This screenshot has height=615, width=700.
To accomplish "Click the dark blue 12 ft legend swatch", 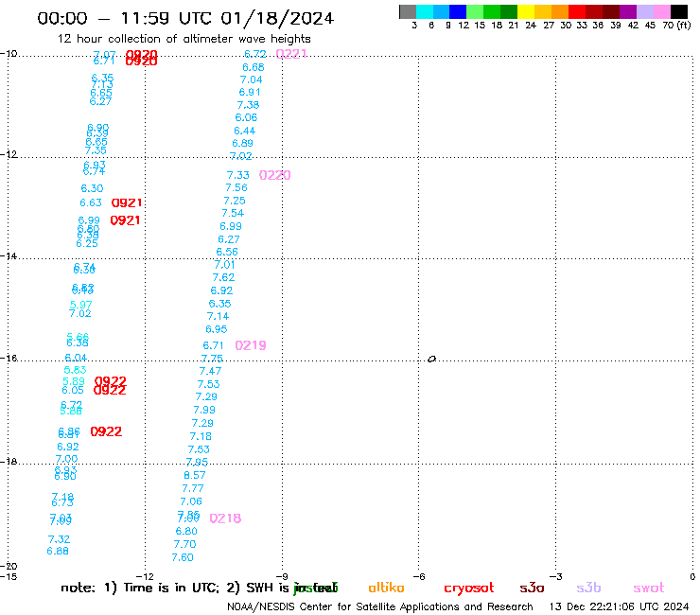I will (458, 11).
